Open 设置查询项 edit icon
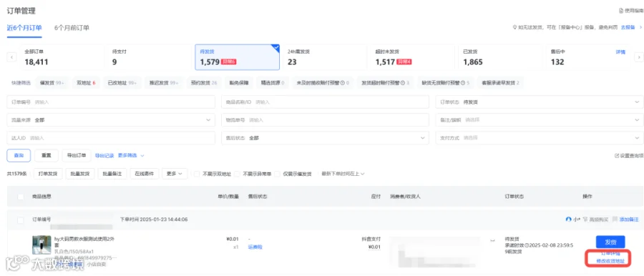644x276 pixels. pos(617,156)
